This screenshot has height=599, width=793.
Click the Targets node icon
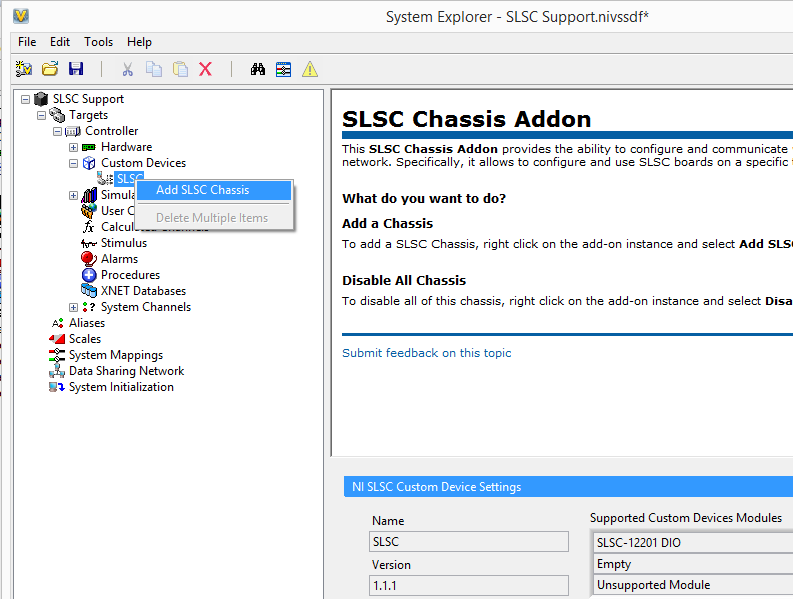pyautogui.click(x=57, y=115)
